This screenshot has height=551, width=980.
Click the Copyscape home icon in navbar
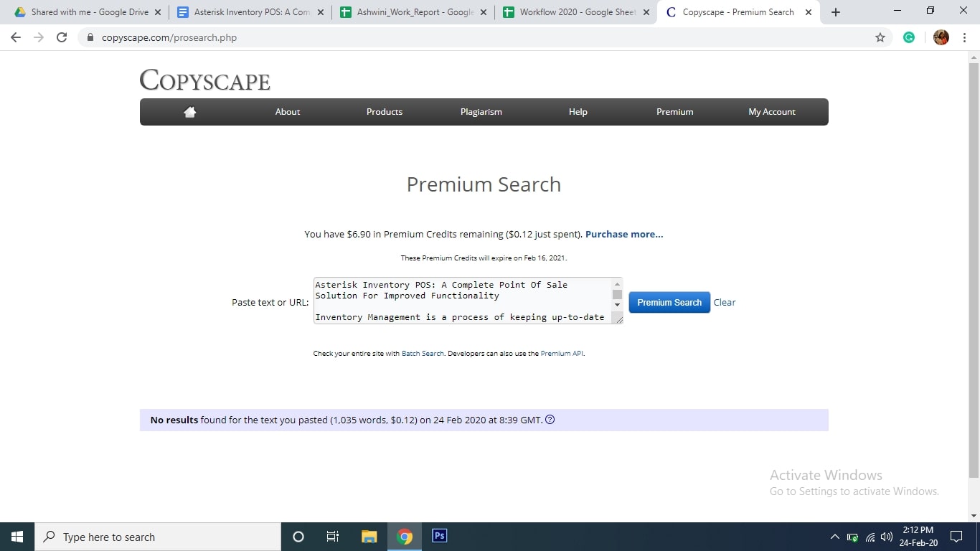(189, 112)
